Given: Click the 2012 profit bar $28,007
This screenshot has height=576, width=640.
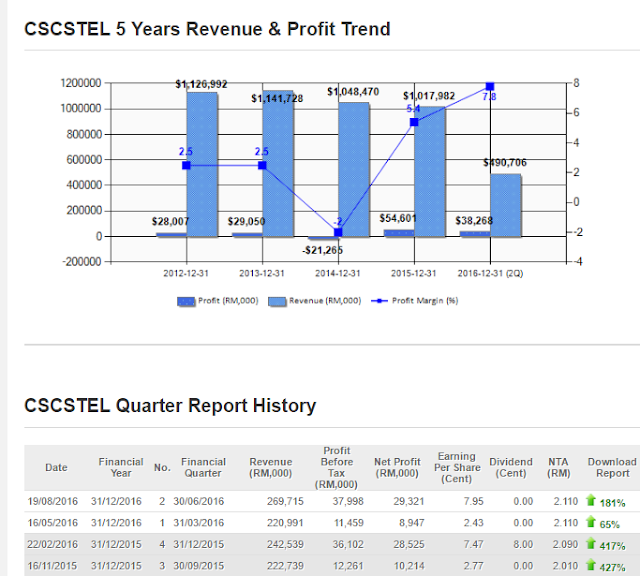Looking at the screenshot, I should pos(171,235).
